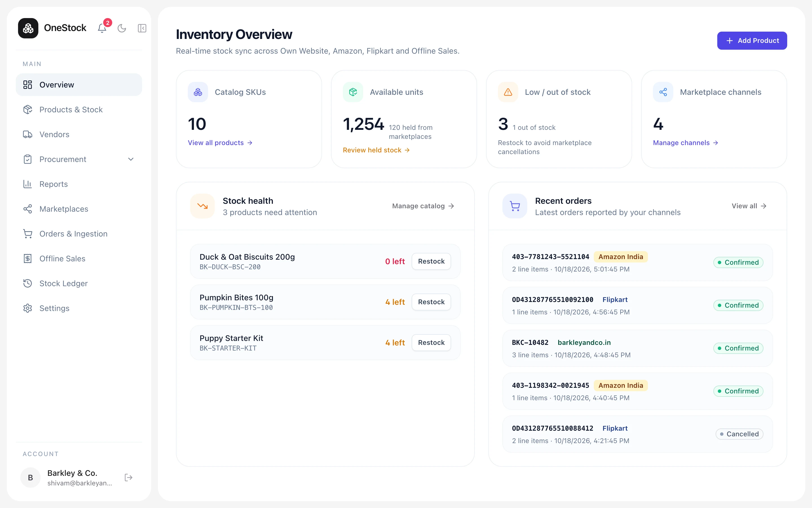Open the Vendors page

click(x=79, y=134)
